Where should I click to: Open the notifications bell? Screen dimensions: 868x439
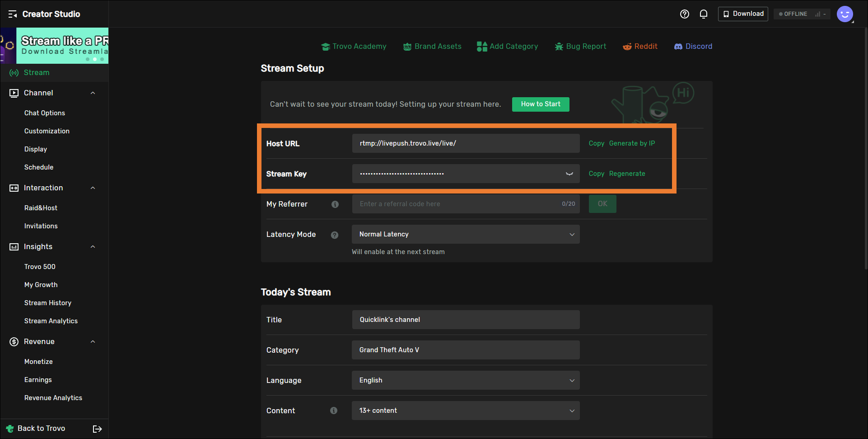click(x=704, y=14)
